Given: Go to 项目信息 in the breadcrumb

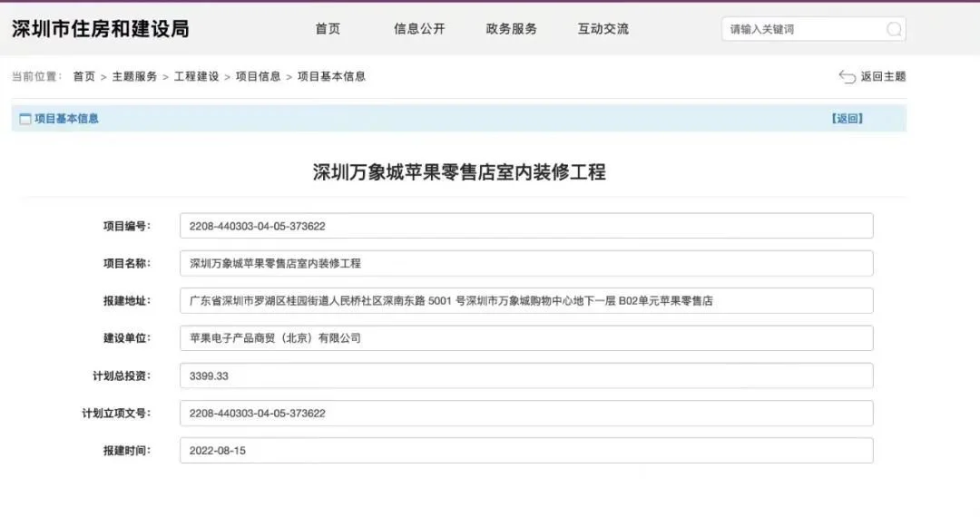Looking at the screenshot, I should 258,77.
